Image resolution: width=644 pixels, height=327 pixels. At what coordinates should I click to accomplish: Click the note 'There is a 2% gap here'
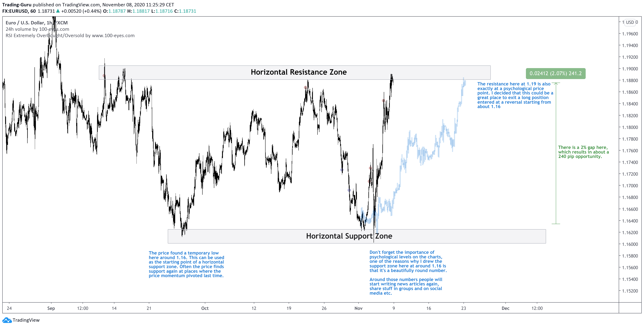pos(584,152)
